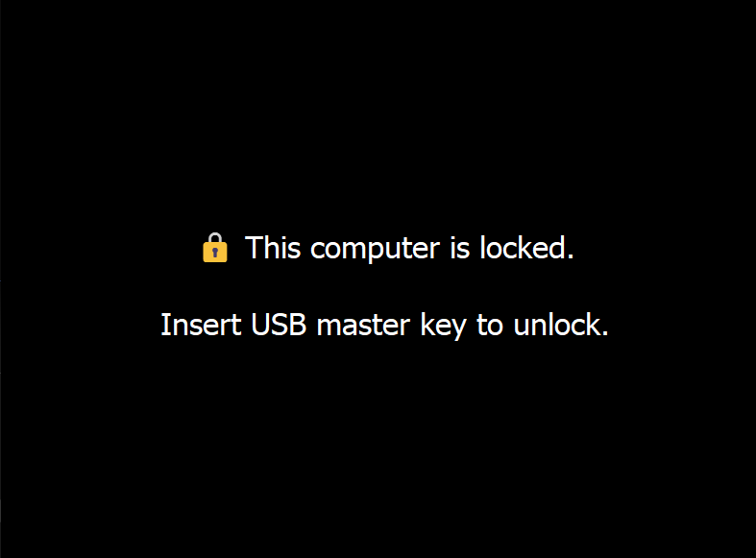
Task: Click the word 'master'
Action: (363, 326)
